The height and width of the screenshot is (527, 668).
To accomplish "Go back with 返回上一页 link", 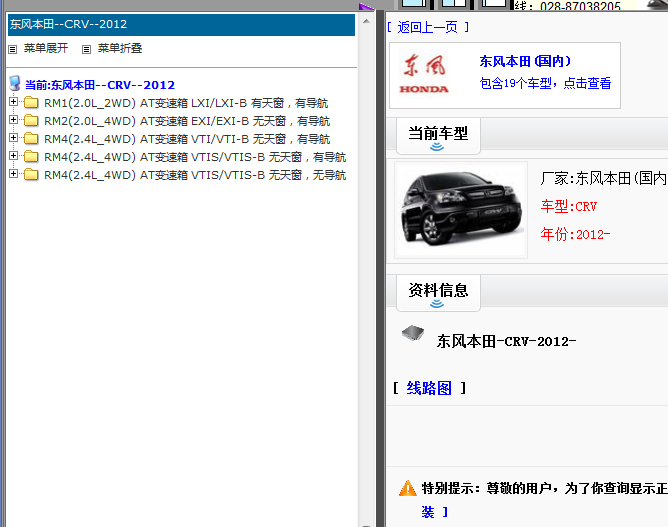I will [428, 27].
